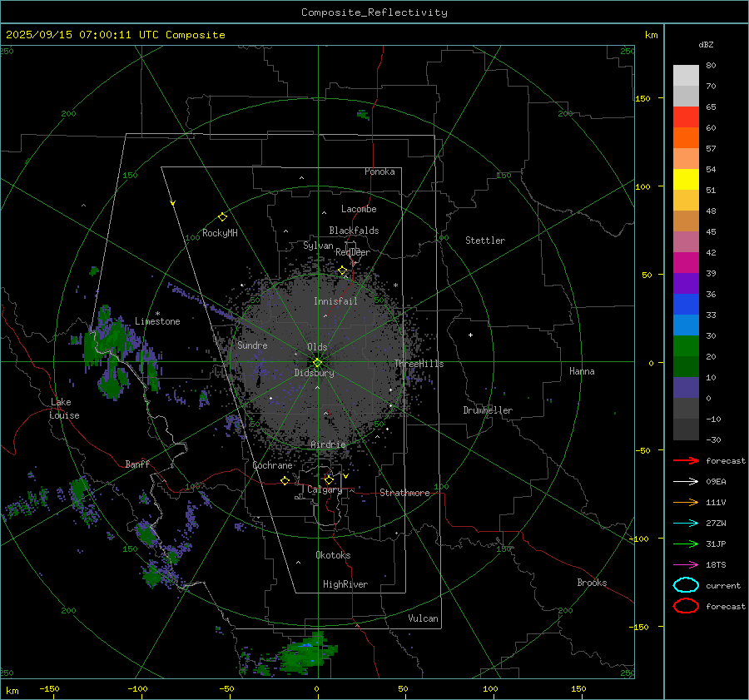Click the red forecast arrow in legend
Viewport: 749px width, 700px height.
point(686,460)
